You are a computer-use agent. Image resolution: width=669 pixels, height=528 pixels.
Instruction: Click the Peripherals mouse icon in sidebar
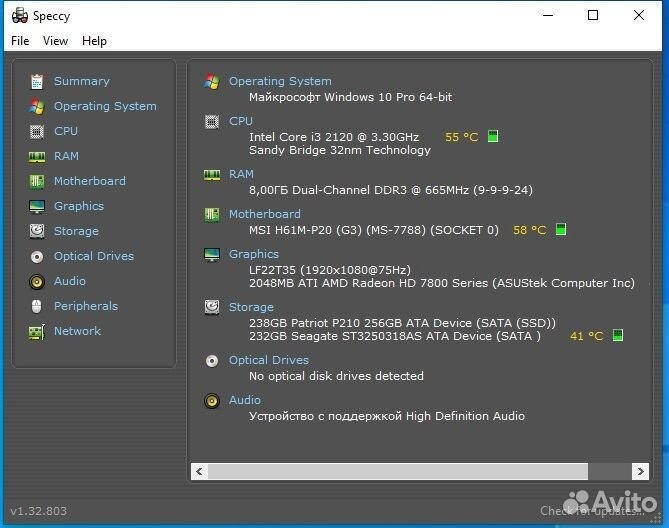coord(37,306)
